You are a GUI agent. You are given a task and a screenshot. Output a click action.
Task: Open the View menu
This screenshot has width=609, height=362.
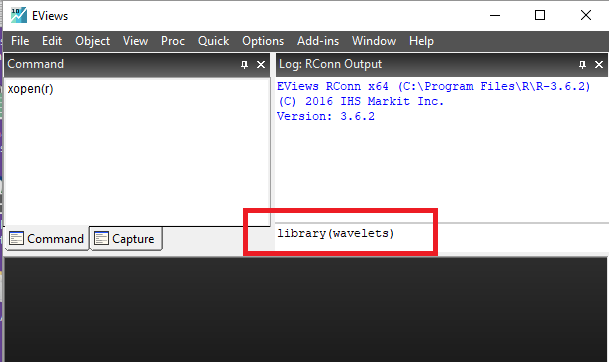pyautogui.click(x=135, y=41)
